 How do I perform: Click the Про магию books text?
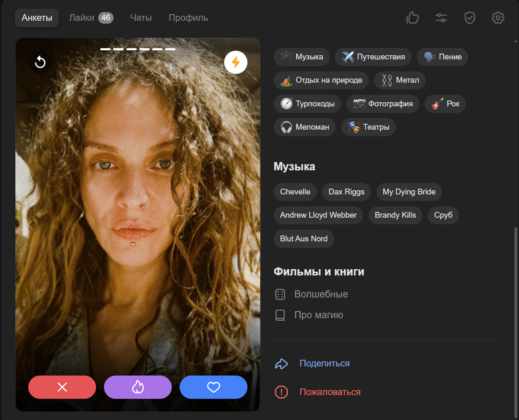pos(319,315)
